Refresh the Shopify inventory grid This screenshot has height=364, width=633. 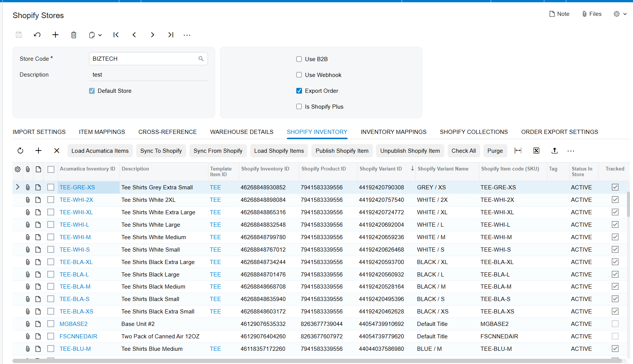point(20,151)
